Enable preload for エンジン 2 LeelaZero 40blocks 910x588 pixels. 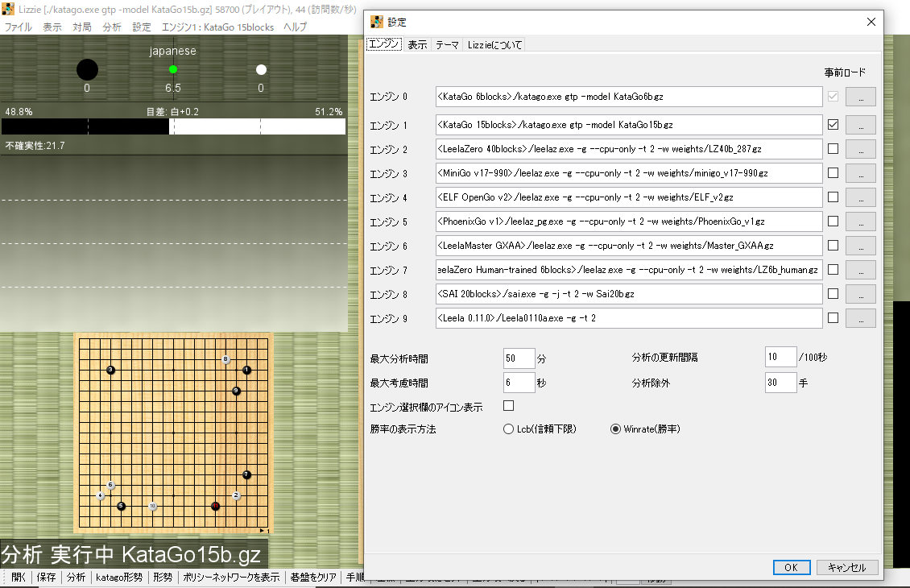(x=833, y=148)
